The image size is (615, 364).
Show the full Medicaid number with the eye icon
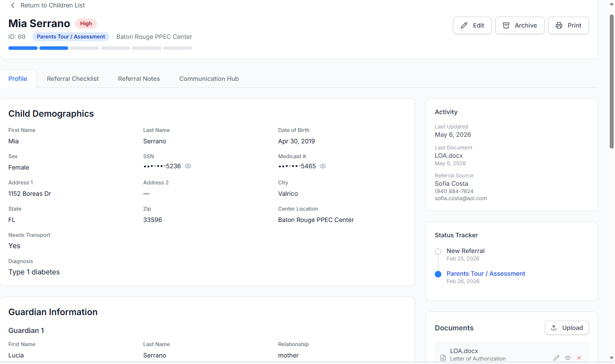pos(323,166)
